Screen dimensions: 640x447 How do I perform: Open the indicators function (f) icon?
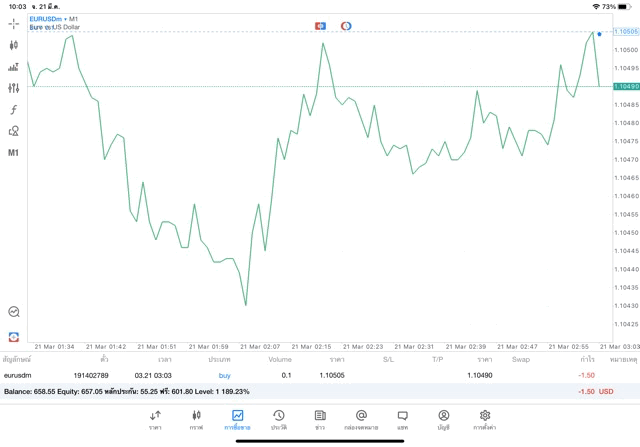pos(14,110)
